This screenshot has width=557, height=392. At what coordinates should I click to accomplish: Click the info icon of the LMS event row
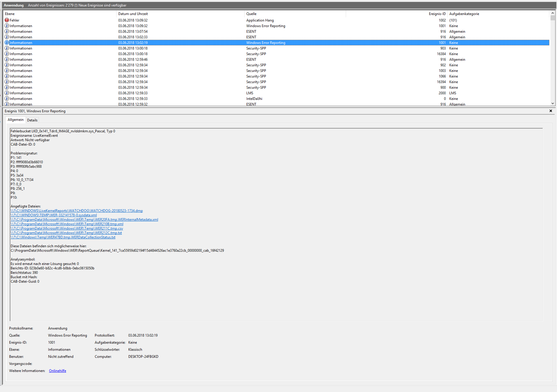(7, 93)
